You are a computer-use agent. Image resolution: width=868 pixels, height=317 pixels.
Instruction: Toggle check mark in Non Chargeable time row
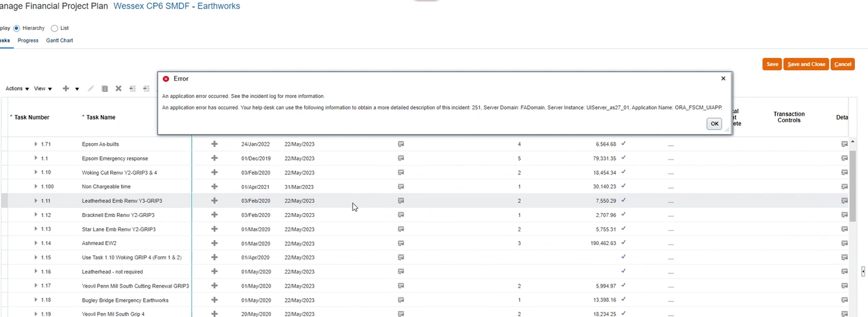[x=623, y=186]
